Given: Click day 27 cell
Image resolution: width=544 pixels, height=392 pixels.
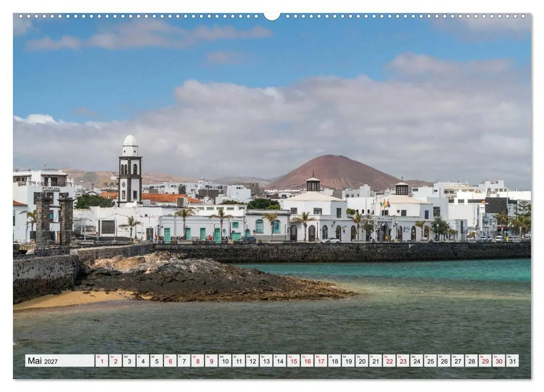Looking at the screenshot, I should pos(457,361).
